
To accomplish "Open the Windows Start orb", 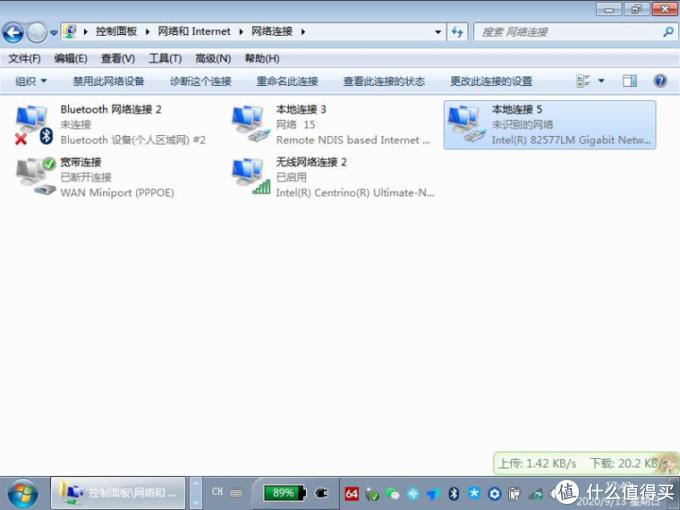I will tap(22, 494).
